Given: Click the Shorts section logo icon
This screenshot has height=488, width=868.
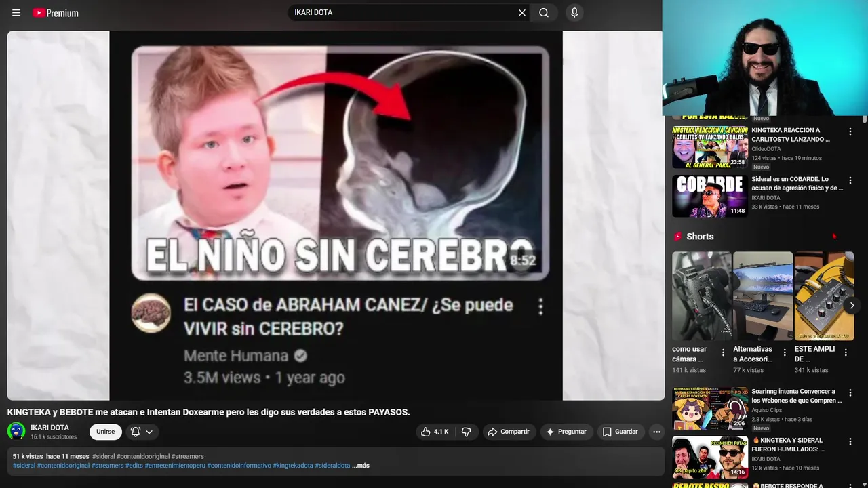Looking at the screenshot, I should click(x=677, y=237).
